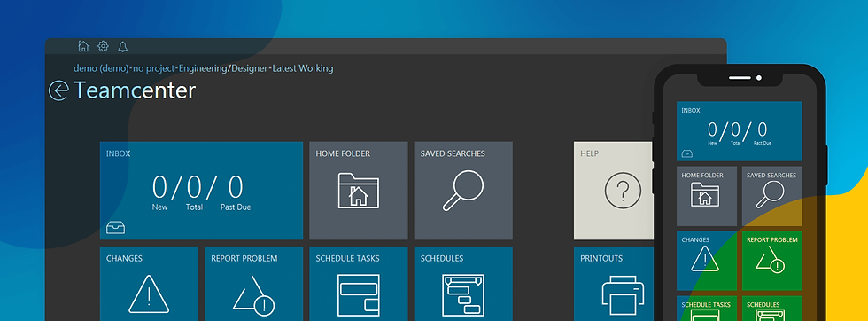The height and width of the screenshot is (321, 868).
Task: Open the desktop CHANGES warning tile
Action: [x=149, y=284]
